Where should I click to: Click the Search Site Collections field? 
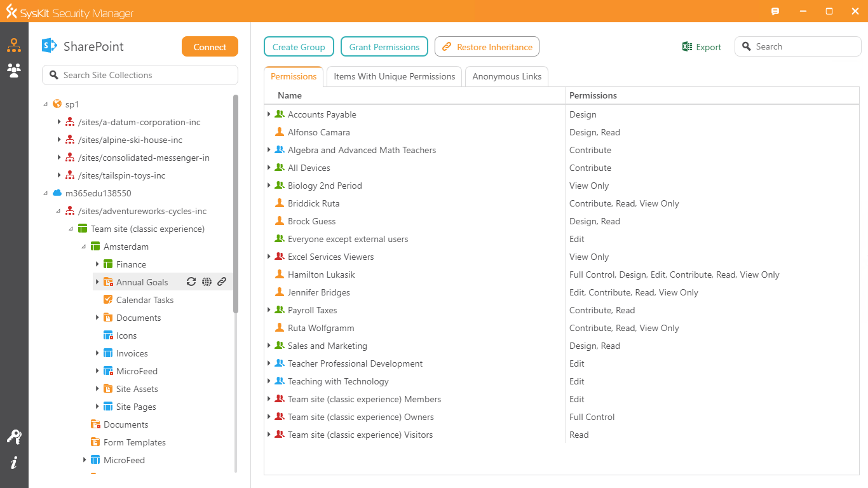(140, 75)
